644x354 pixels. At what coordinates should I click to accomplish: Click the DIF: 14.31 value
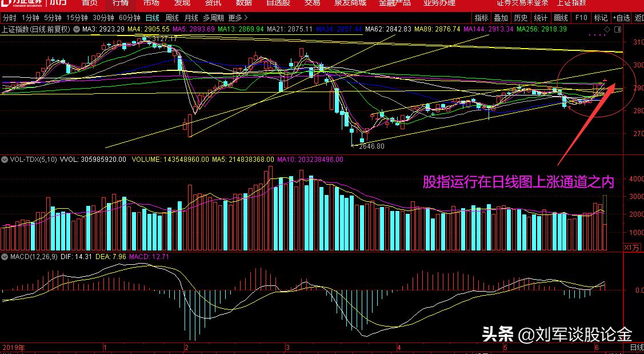tap(77, 257)
